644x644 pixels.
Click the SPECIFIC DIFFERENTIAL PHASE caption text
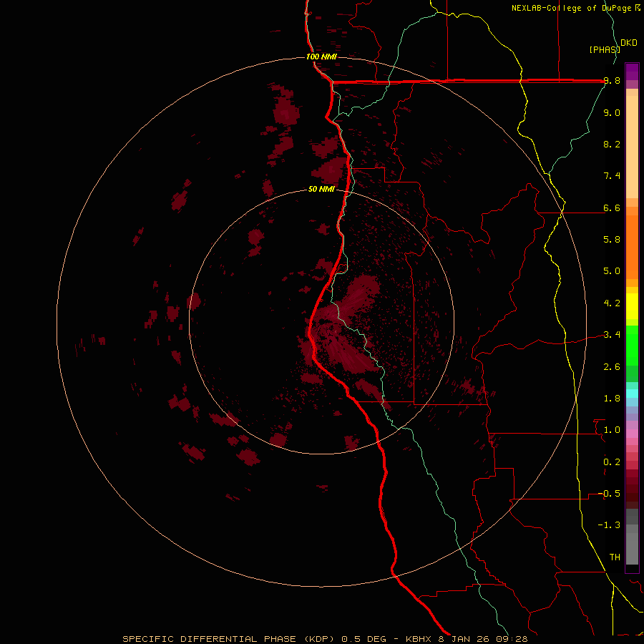click(x=209, y=639)
